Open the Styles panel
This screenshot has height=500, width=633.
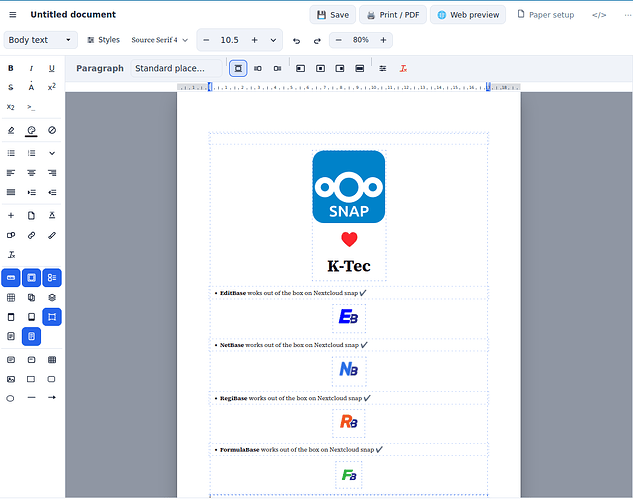click(104, 40)
